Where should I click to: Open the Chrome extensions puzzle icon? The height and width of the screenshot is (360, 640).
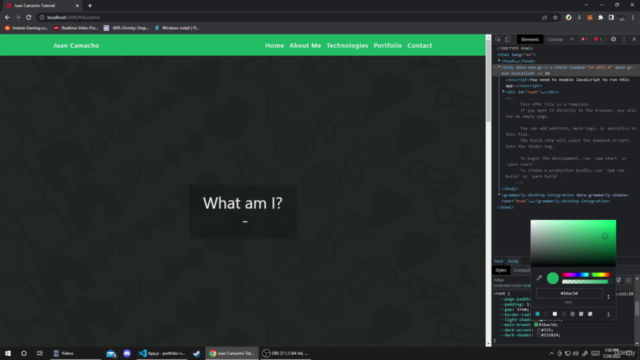pos(600,18)
